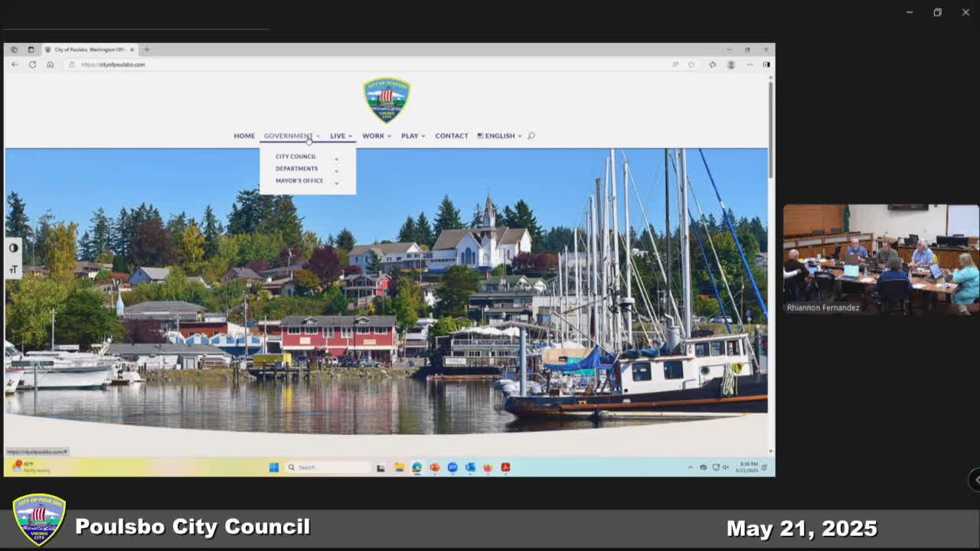
Task: Open the ENGLISH language selector
Action: 499,136
